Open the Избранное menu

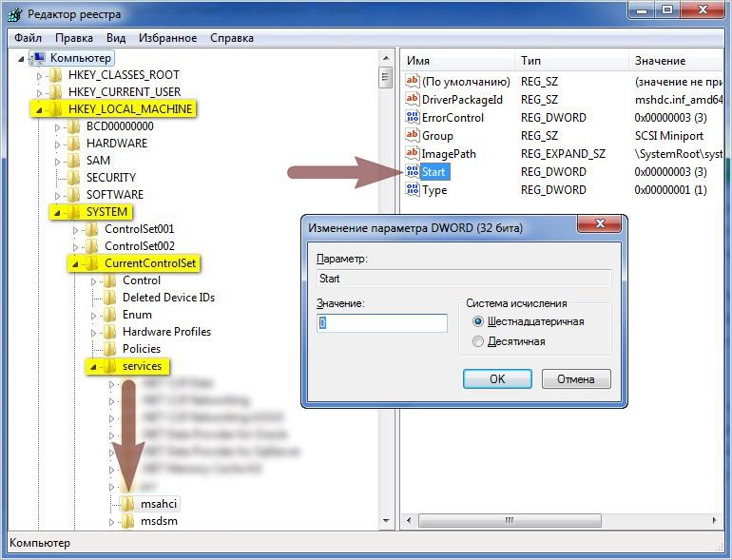point(167,38)
